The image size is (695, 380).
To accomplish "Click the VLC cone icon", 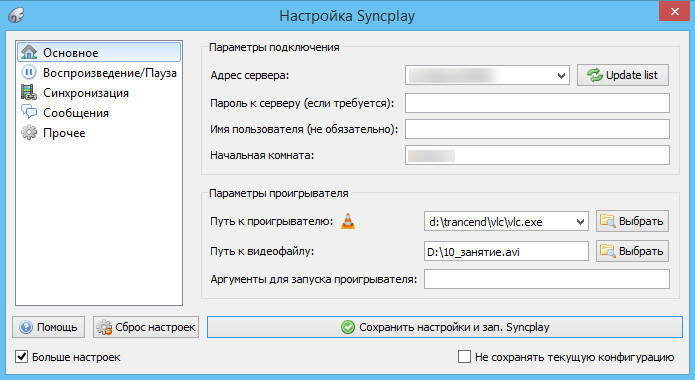I will click(x=348, y=221).
